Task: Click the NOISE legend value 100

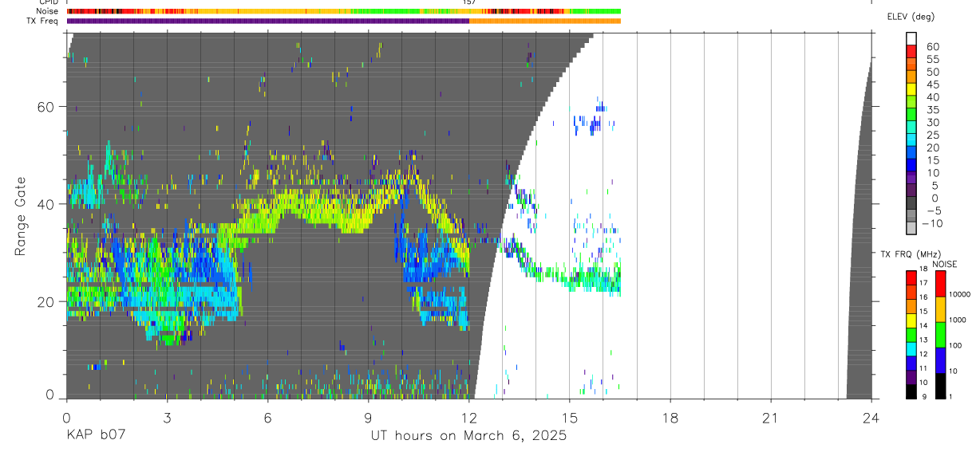Action: tap(955, 345)
